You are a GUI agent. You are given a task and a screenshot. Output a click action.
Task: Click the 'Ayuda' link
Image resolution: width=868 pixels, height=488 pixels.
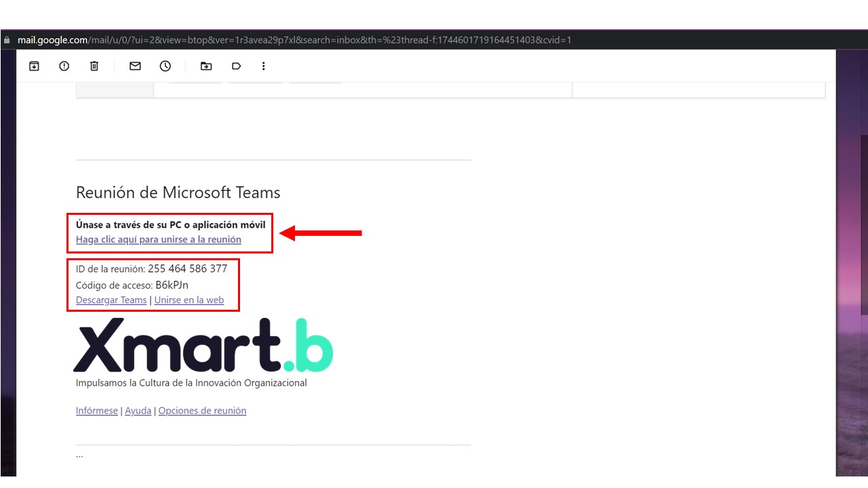click(138, 411)
